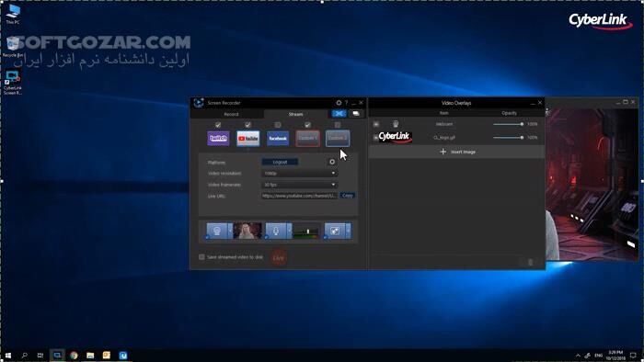Open the Video framerate dropdown
This screenshot has height=362, width=644.
299,185
